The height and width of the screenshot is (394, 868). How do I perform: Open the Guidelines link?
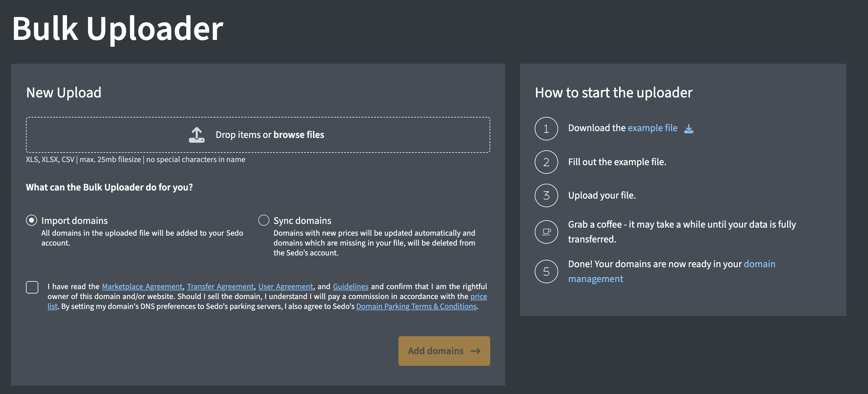point(350,286)
